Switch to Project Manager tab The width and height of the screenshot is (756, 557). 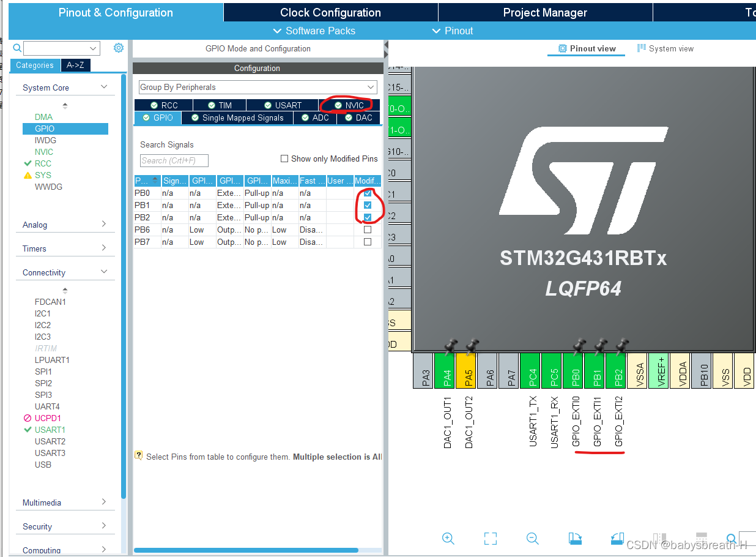[x=545, y=12]
